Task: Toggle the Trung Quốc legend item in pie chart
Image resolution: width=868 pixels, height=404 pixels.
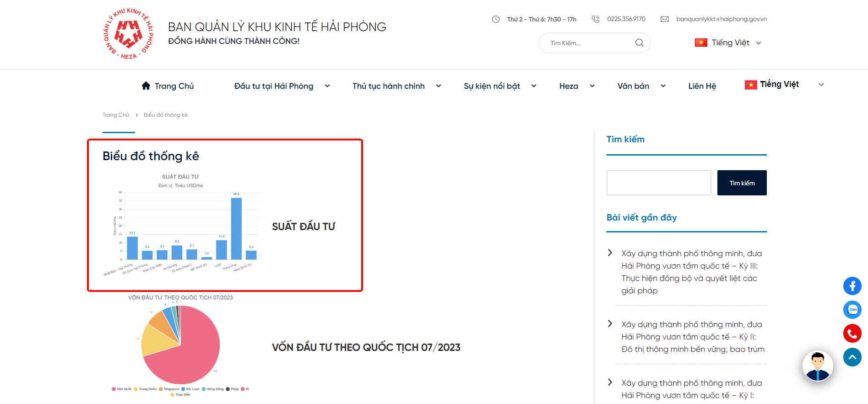Action: [x=145, y=389]
